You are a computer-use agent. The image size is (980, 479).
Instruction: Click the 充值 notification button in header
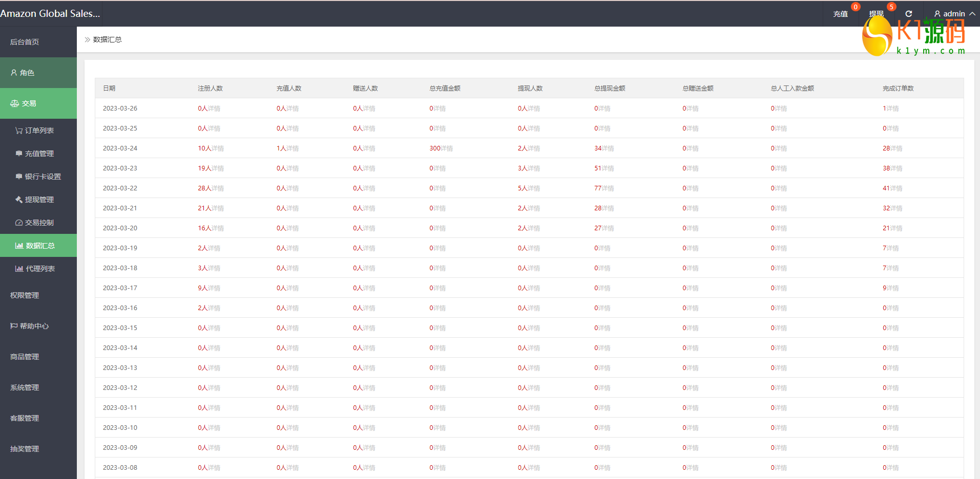(x=840, y=14)
